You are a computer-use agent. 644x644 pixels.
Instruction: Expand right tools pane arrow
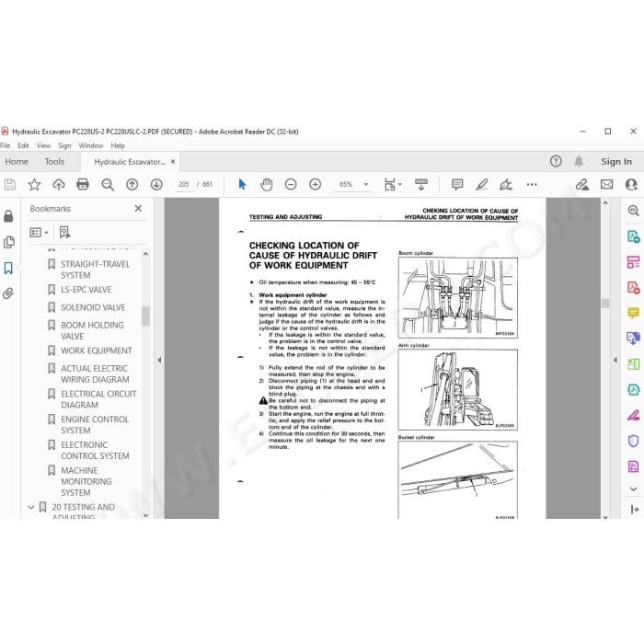tap(615, 360)
